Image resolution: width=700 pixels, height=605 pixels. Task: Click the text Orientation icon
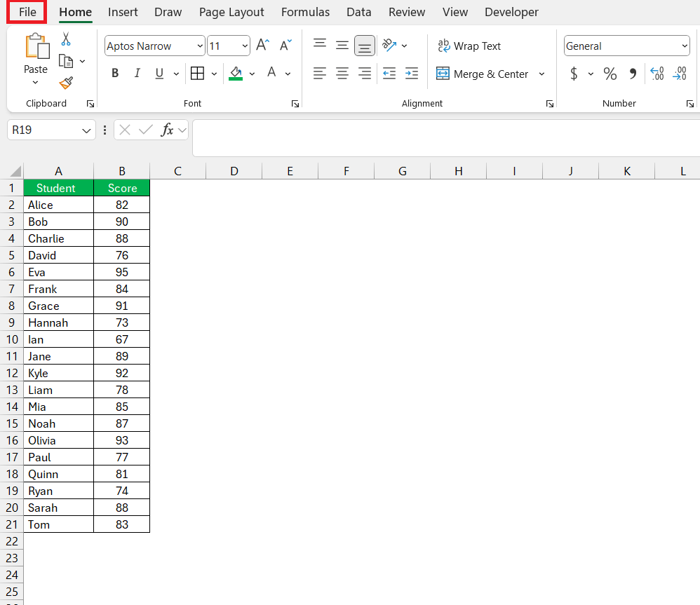pyautogui.click(x=389, y=45)
